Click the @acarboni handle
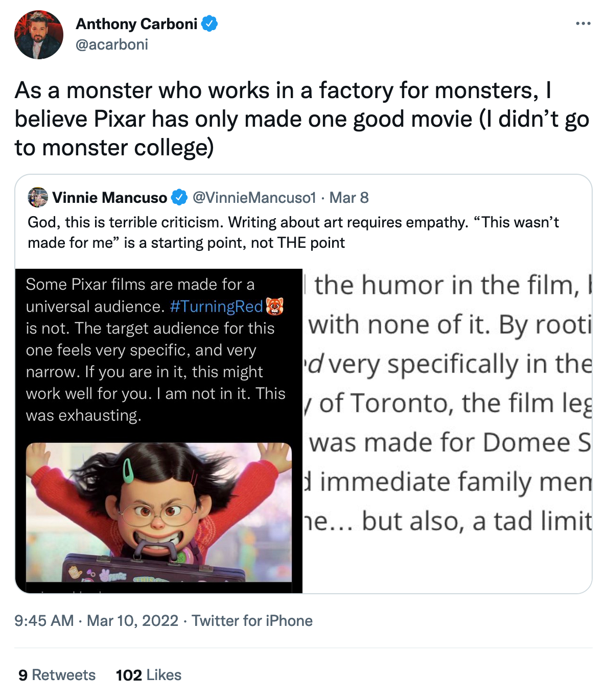Viewport: 607px width, 700px height. pos(112,45)
